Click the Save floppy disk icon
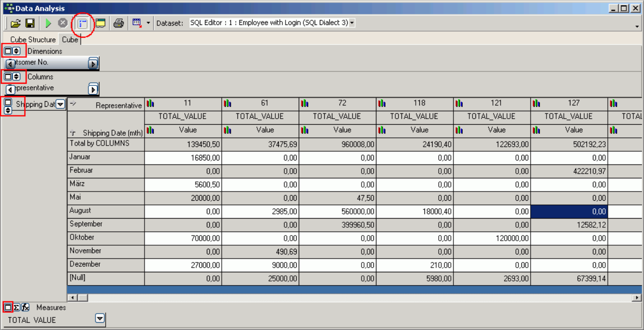This screenshot has height=330, width=644. click(30, 23)
